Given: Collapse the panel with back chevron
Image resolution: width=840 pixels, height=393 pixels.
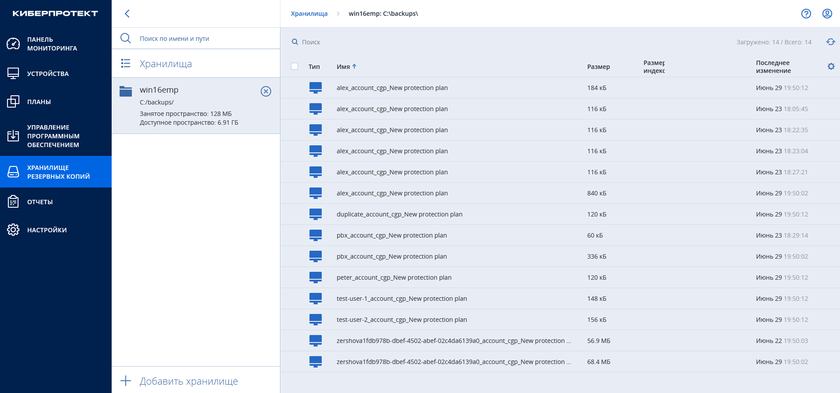Looking at the screenshot, I should pos(127,14).
